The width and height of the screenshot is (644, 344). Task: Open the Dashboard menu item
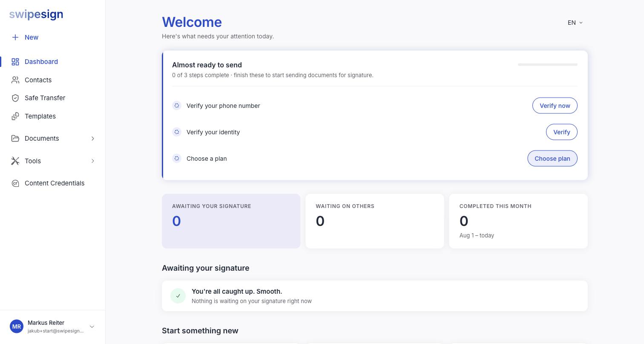[53, 62]
